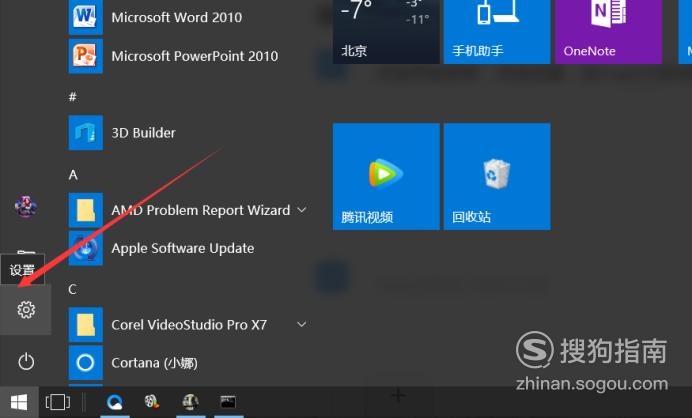Jump to the # letter header

[73, 97]
